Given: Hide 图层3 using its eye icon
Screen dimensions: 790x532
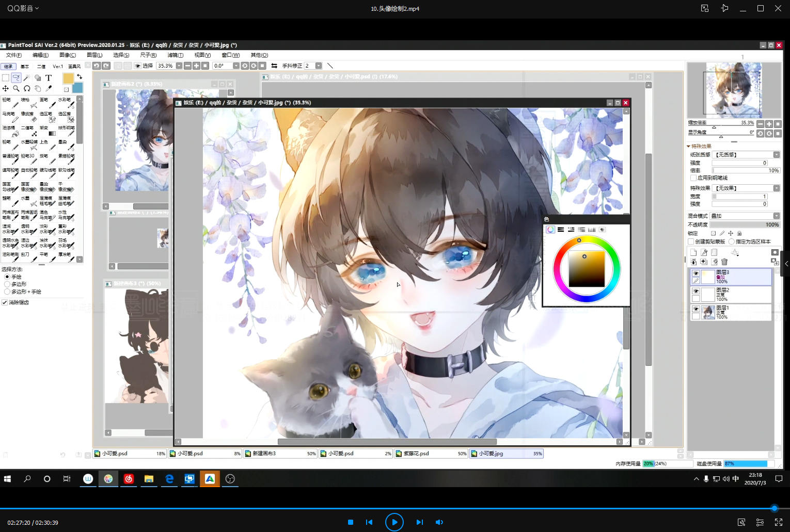Looking at the screenshot, I should click(x=696, y=273).
